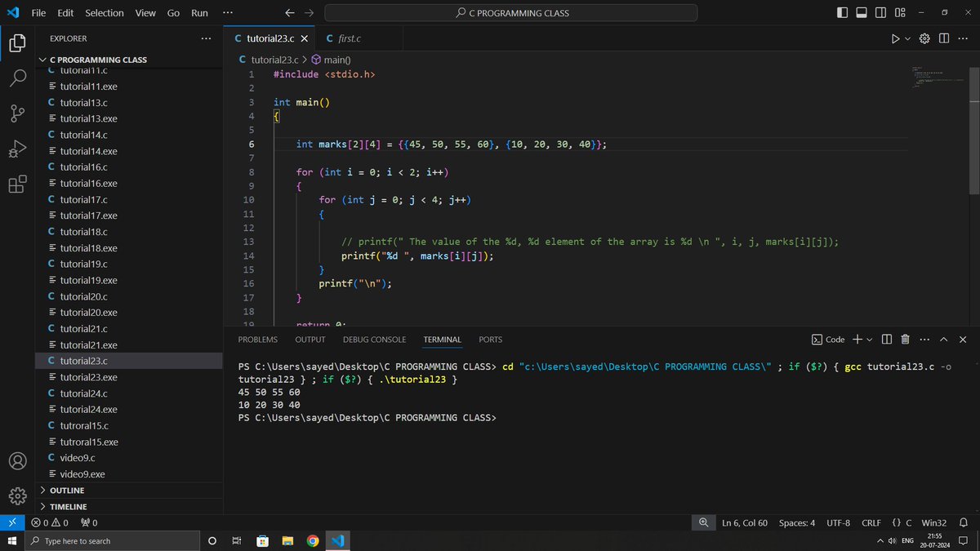Image resolution: width=980 pixels, height=551 pixels.
Task: Open the remote window indicator in the status bar
Action: click(12, 522)
